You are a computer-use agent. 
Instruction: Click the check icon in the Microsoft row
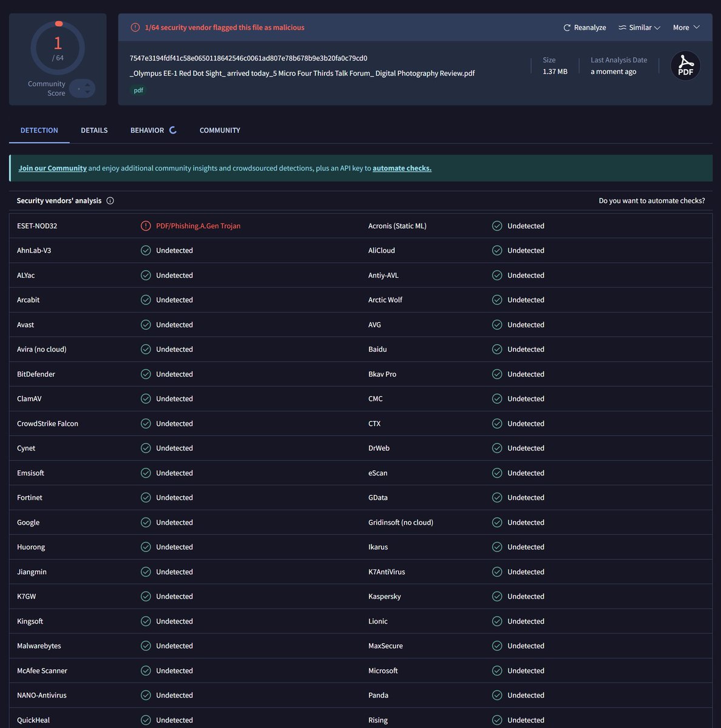pyautogui.click(x=497, y=670)
